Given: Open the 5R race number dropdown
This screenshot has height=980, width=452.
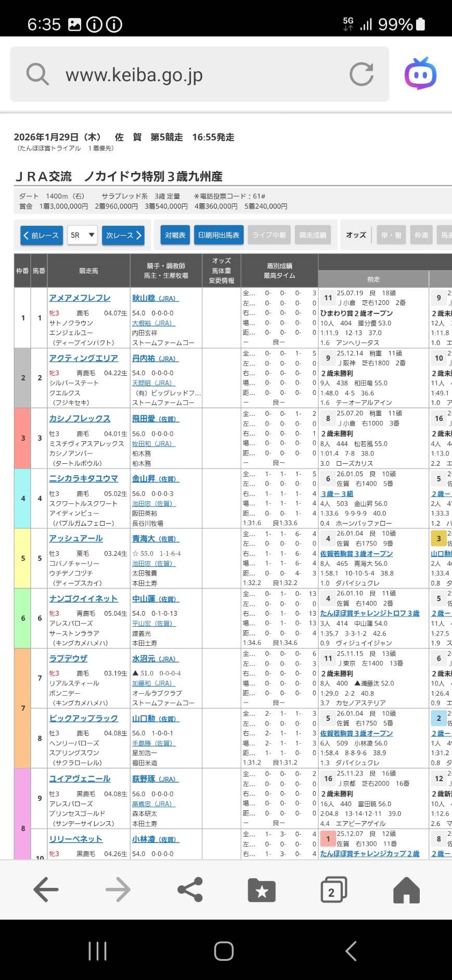Looking at the screenshot, I should pos(82,235).
